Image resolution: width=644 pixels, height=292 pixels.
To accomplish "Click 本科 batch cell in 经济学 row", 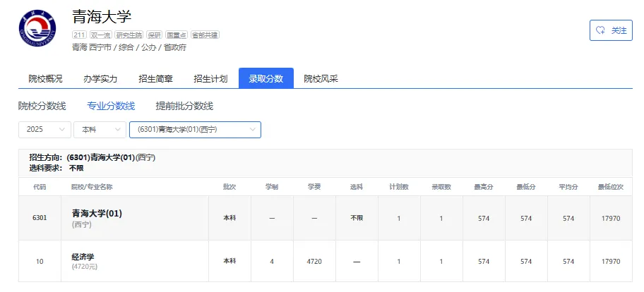I will 229,261.
